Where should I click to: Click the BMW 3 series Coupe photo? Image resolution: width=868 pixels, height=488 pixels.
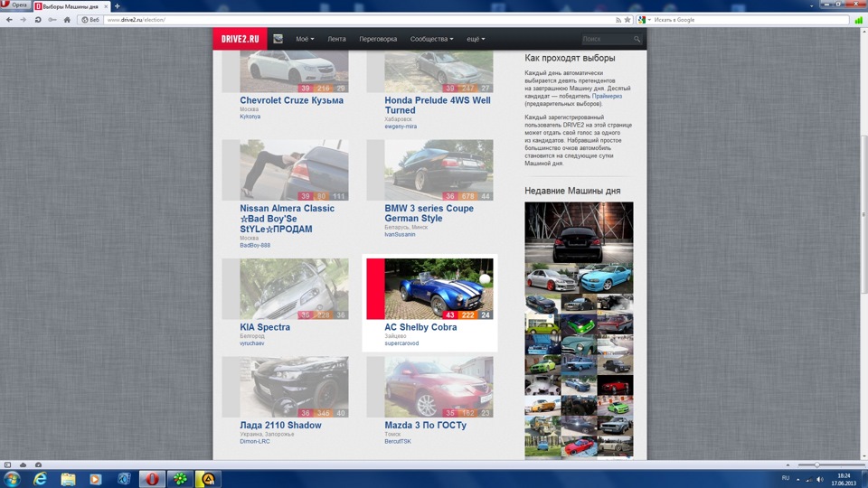[439, 170]
